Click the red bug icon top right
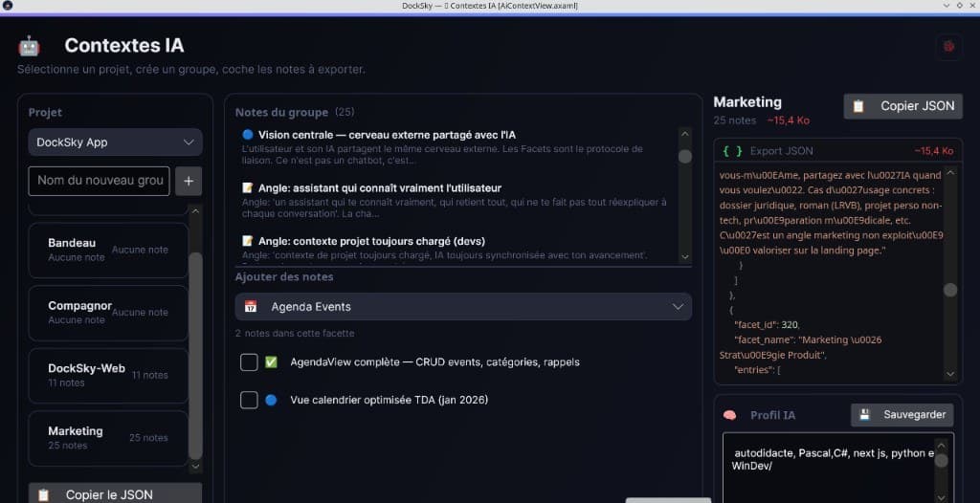980x503 pixels. click(948, 46)
